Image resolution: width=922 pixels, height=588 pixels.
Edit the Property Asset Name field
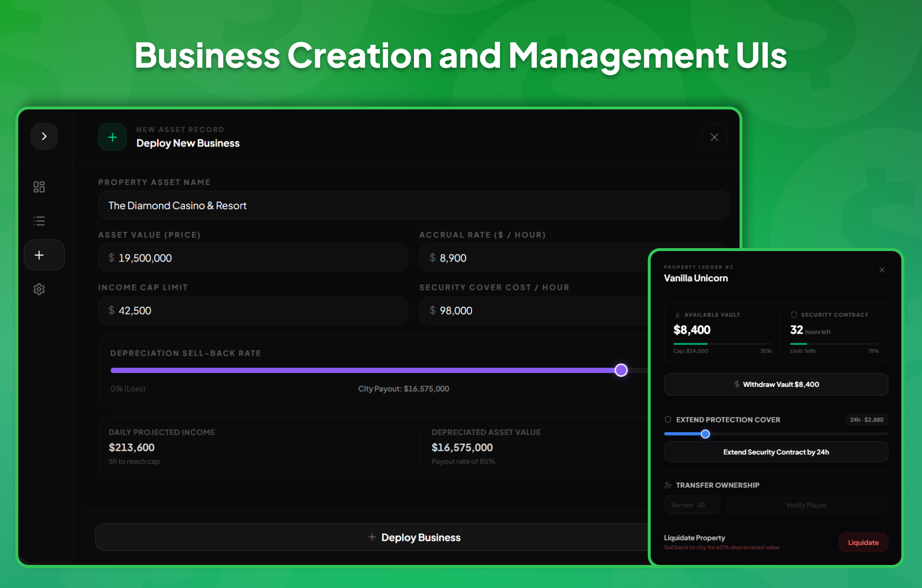click(x=413, y=205)
